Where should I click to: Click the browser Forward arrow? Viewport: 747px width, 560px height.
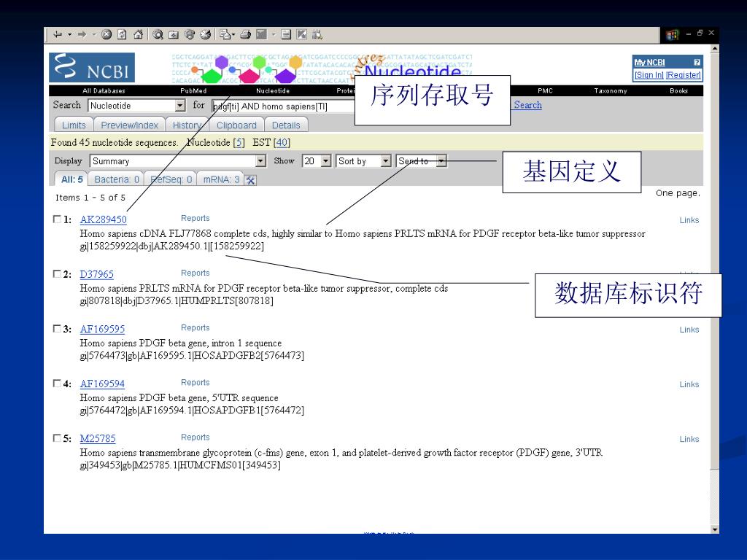pos(82,34)
